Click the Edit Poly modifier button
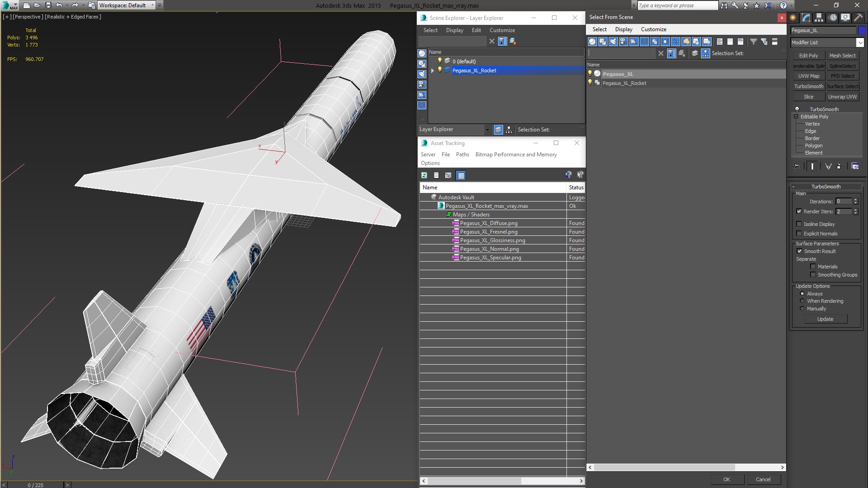The height and width of the screenshot is (488, 868). [808, 56]
